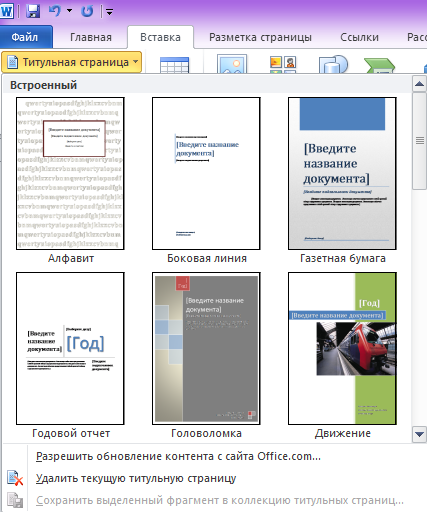Switch to Разметка страницы tab
427x512 pixels.
click(260, 37)
